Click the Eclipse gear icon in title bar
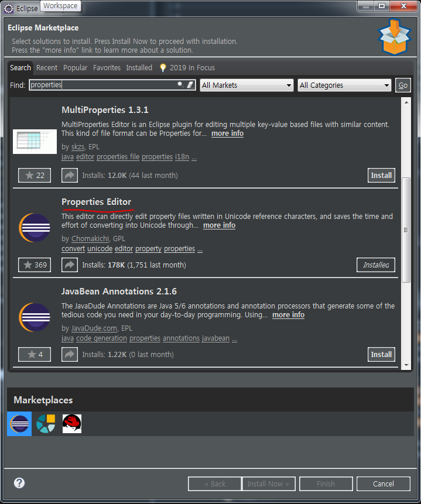Image resolution: width=421 pixels, height=504 pixels. tap(9, 8)
